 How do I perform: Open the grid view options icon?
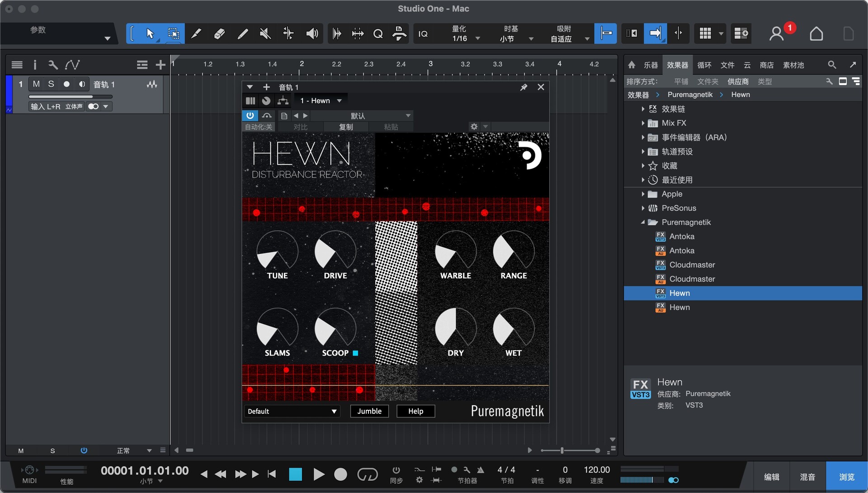coord(705,33)
